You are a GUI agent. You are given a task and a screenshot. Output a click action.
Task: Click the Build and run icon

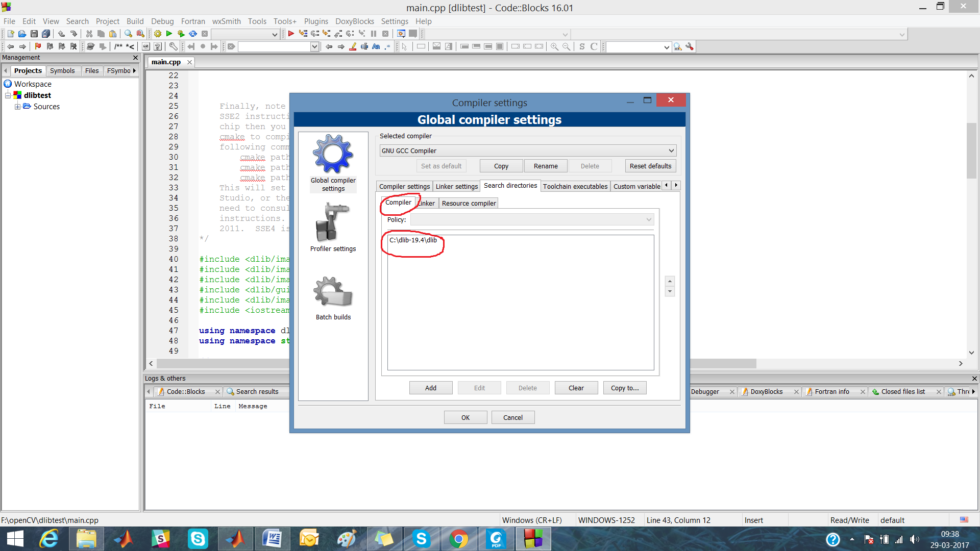click(x=181, y=34)
